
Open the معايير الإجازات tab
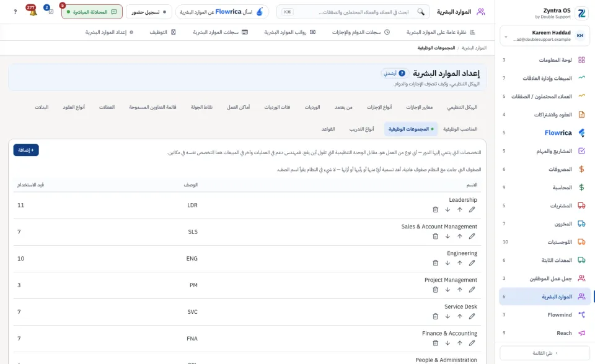[x=420, y=107]
